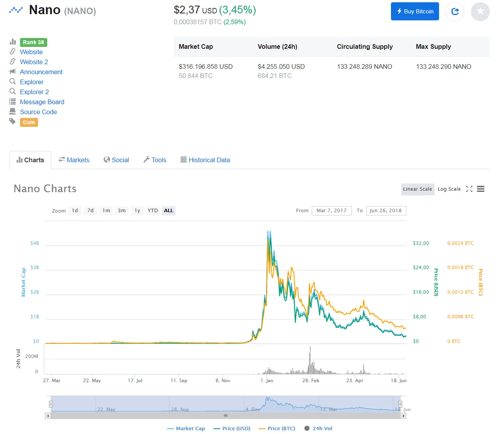This screenshot has height=434, width=504.
Task: Open the chart hamburger export menu
Action: [480, 189]
